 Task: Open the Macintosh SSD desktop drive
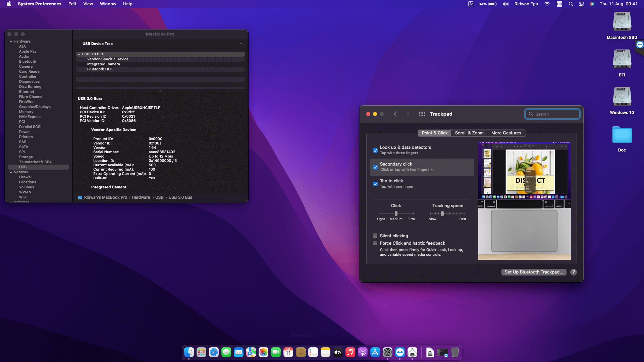(x=622, y=22)
